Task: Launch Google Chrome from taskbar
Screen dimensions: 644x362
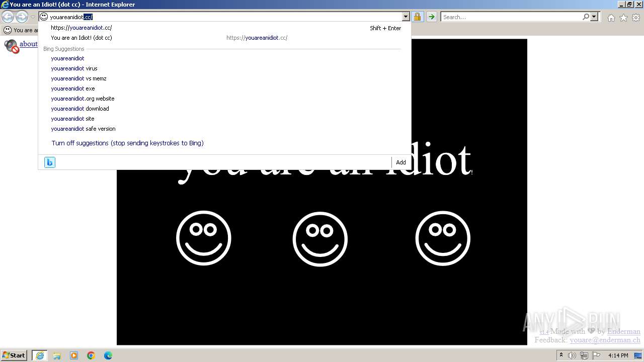Action: coord(91,355)
